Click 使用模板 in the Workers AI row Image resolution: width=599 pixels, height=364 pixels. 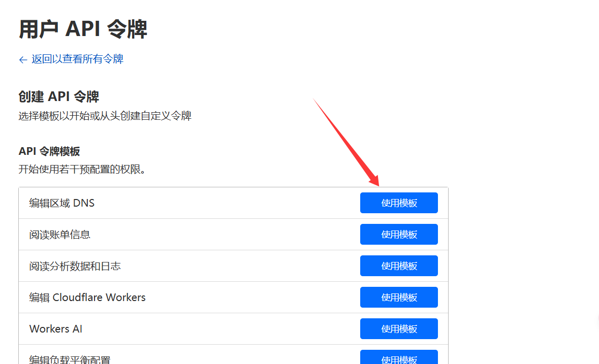click(x=399, y=329)
